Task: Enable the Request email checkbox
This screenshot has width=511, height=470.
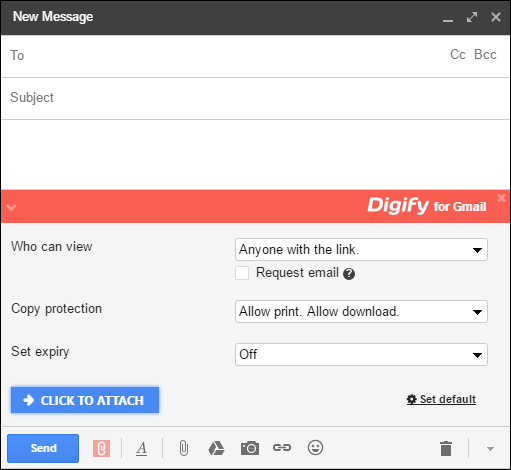Action: point(242,273)
